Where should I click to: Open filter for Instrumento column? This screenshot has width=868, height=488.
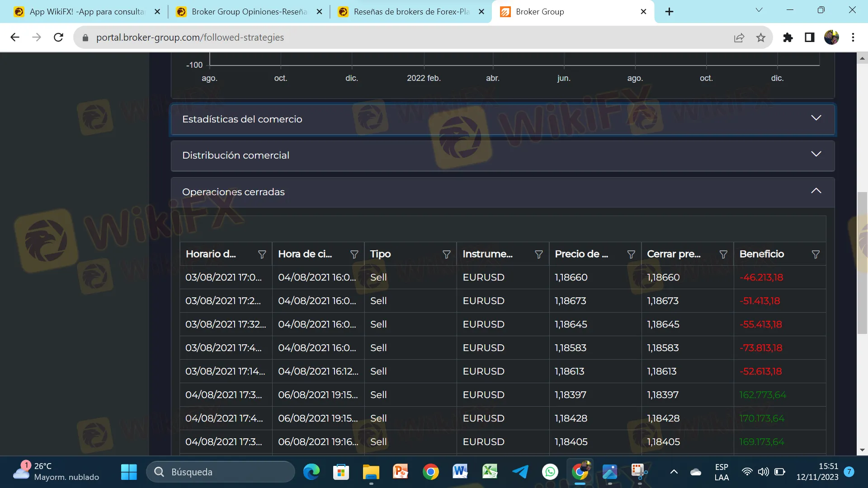[538, 254]
